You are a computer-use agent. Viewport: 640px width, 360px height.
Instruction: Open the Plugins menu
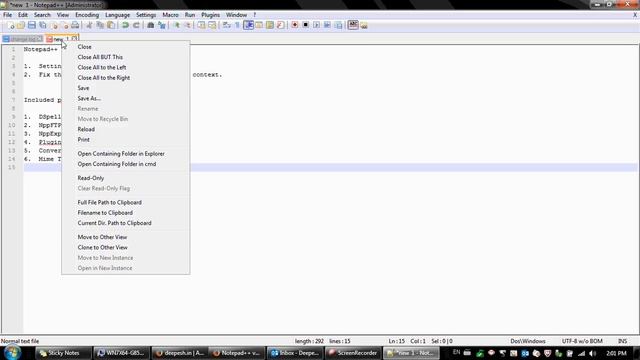click(x=210, y=15)
